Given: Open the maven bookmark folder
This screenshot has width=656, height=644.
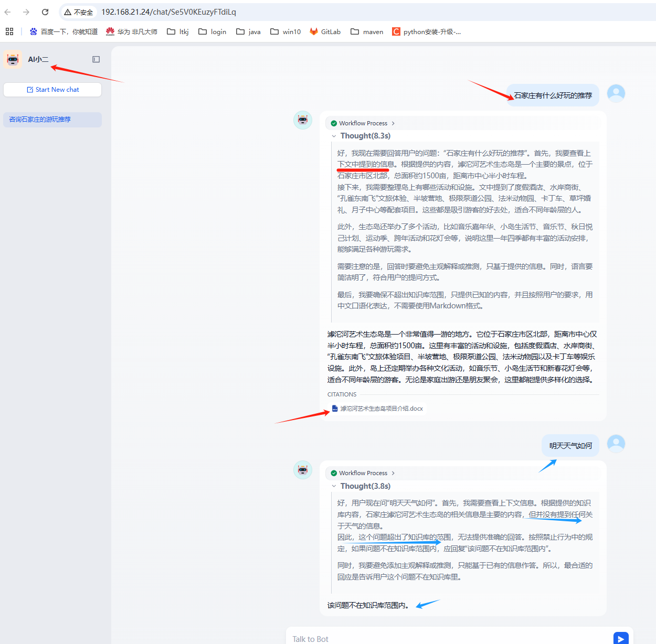Looking at the screenshot, I should tap(367, 31).
